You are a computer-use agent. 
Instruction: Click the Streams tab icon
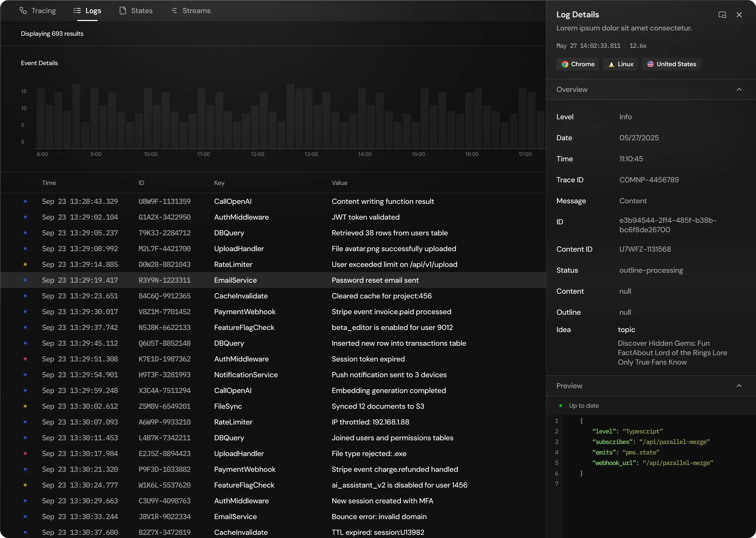coord(174,11)
